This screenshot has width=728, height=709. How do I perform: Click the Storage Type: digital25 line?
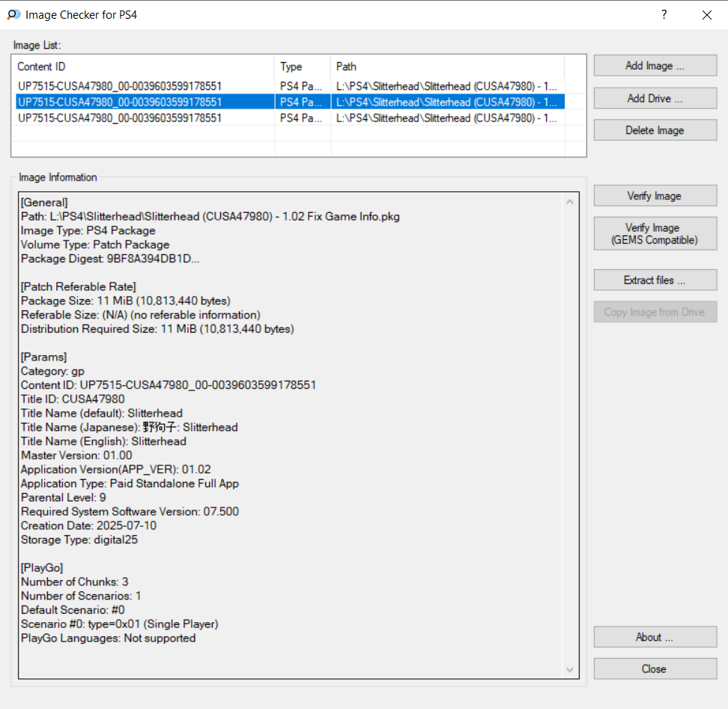79,540
